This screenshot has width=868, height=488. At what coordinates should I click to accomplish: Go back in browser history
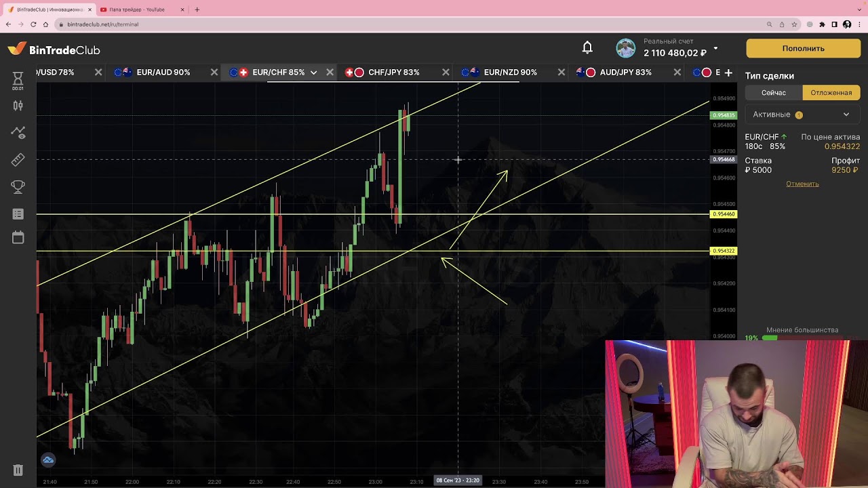coord(8,24)
